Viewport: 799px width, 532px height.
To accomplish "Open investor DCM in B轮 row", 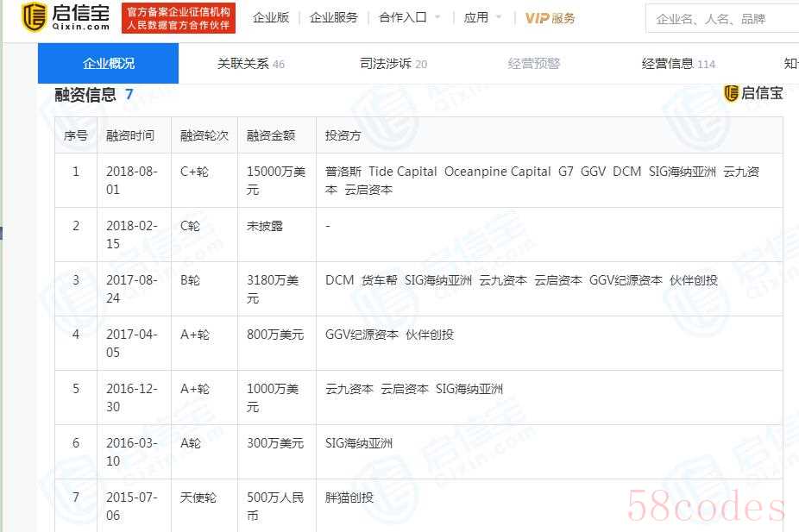I will click(x=339, y=280).
